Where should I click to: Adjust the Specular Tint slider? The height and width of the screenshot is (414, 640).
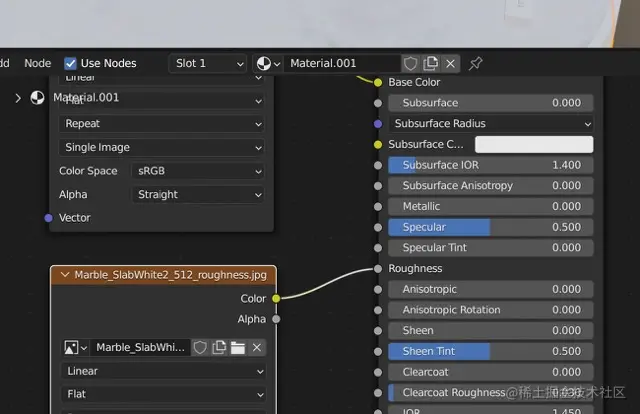coord(491,248)
